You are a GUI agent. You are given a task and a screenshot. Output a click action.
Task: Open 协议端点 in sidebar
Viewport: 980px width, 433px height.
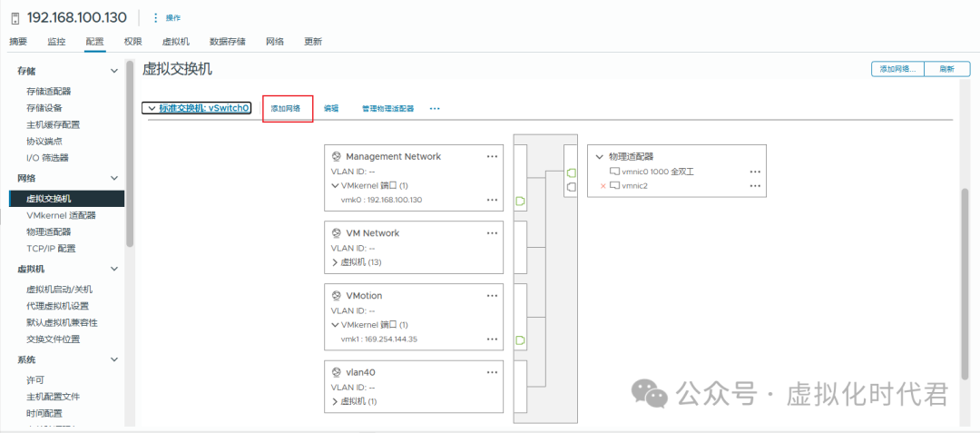coord(44,142)
